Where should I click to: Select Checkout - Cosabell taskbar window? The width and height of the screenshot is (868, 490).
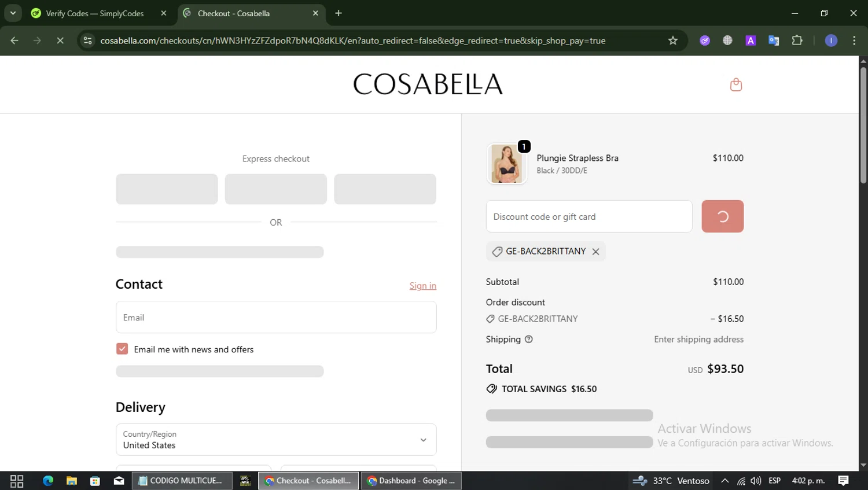tap(308, 481)
